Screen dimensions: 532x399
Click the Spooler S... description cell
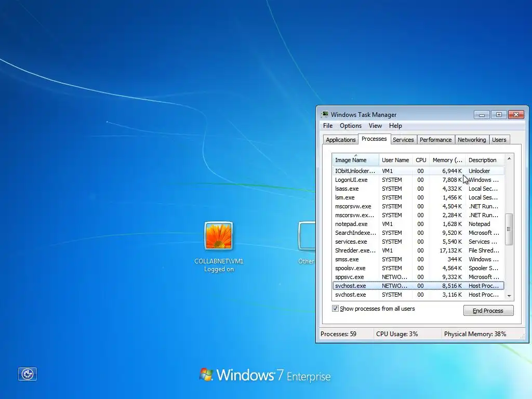[x=483, y=268]
